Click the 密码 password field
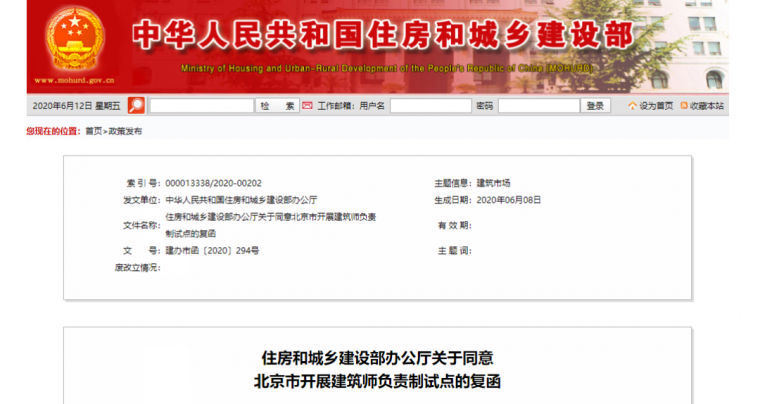The image size is (760, 404). click(538, 106)
